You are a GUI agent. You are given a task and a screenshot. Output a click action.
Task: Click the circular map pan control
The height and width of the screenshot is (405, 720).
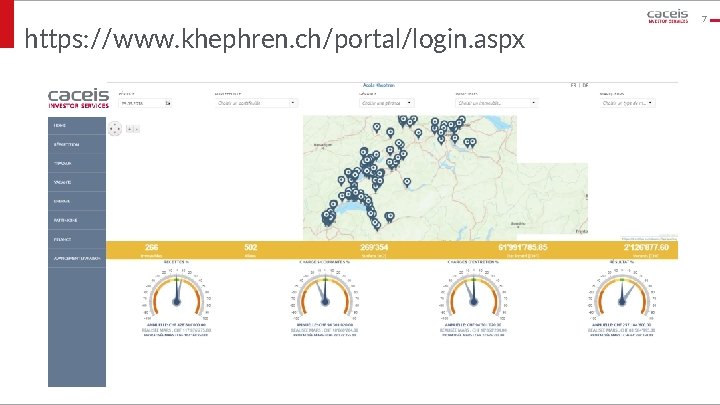115,129
